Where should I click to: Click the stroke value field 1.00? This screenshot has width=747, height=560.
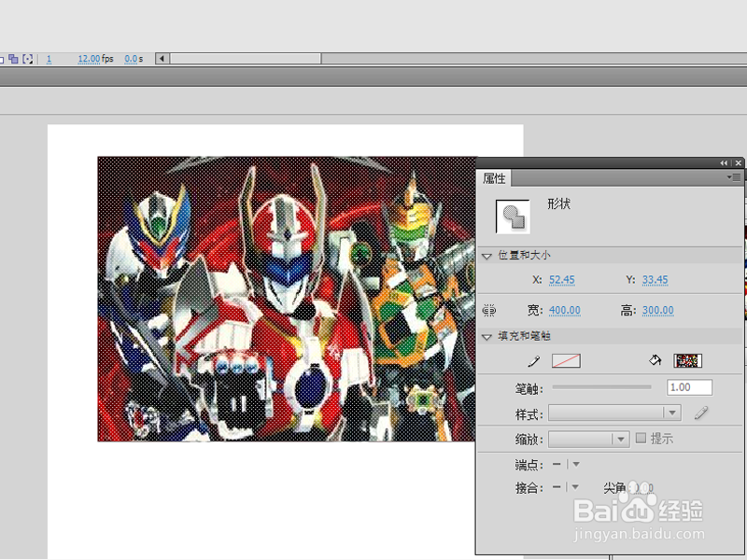click(689, 387)
